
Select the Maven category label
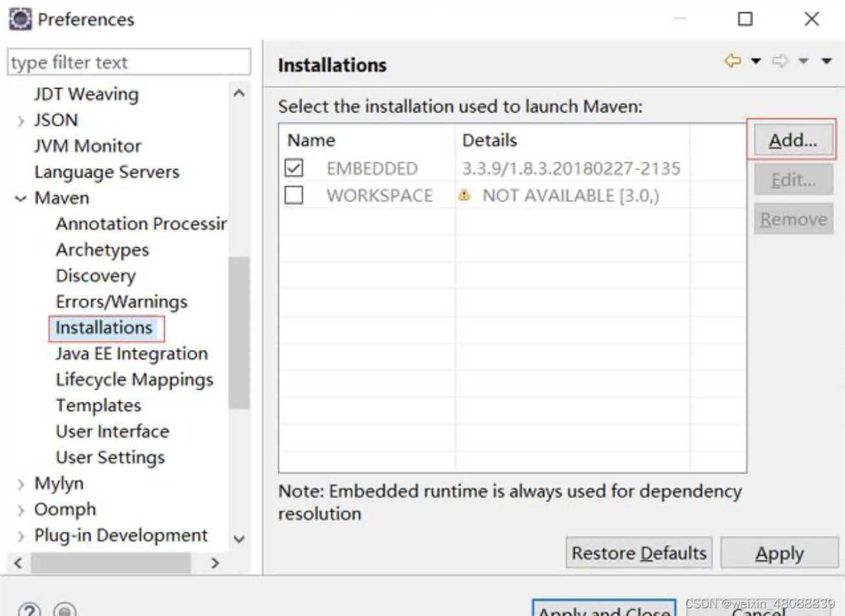[x=61, y=198]
